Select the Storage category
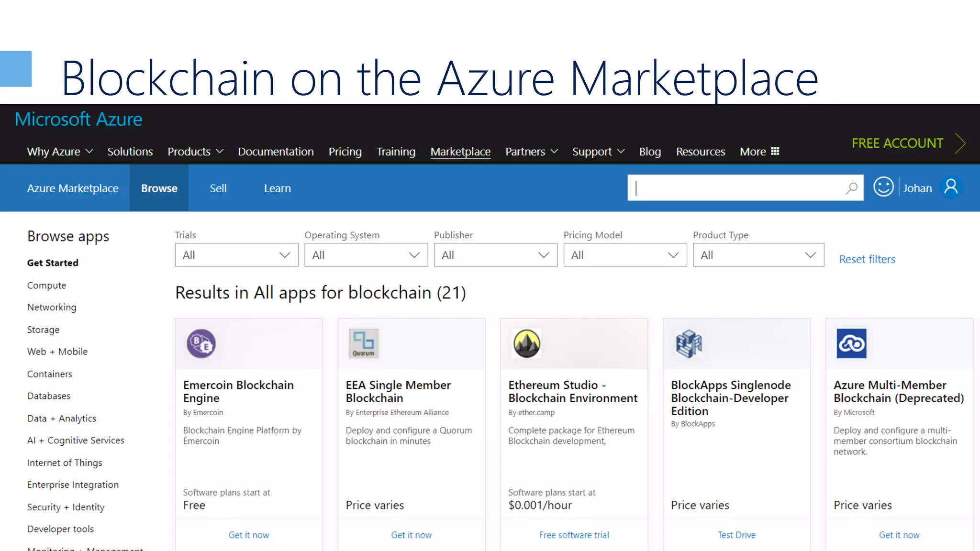Viewport: 980px width, 551px height. 43,330
